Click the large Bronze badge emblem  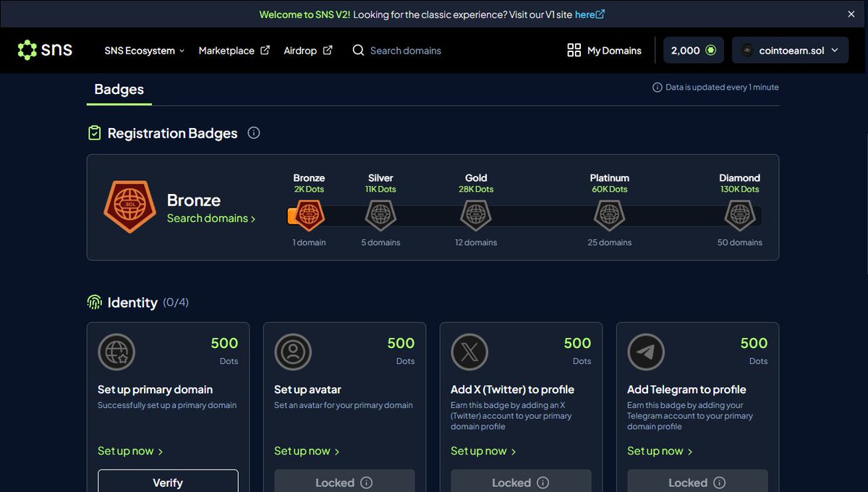click(x=129, y=207)
